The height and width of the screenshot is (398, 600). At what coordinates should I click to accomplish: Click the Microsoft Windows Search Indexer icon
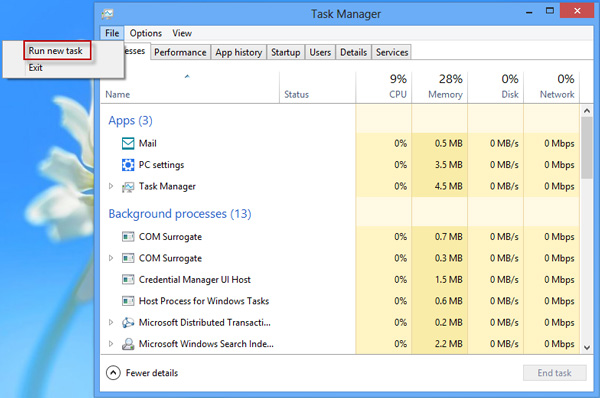(128, 344)
